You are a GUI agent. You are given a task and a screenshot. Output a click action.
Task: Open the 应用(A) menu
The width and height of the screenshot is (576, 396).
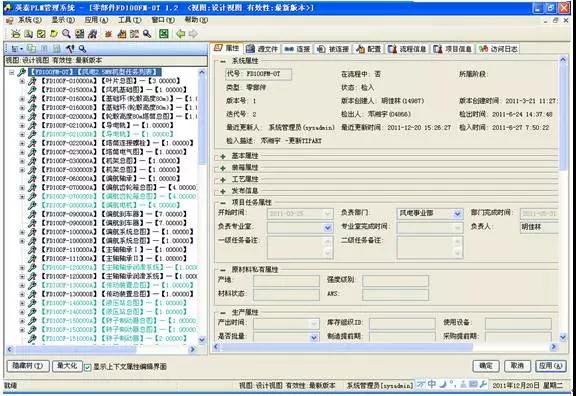coord(96,20)
